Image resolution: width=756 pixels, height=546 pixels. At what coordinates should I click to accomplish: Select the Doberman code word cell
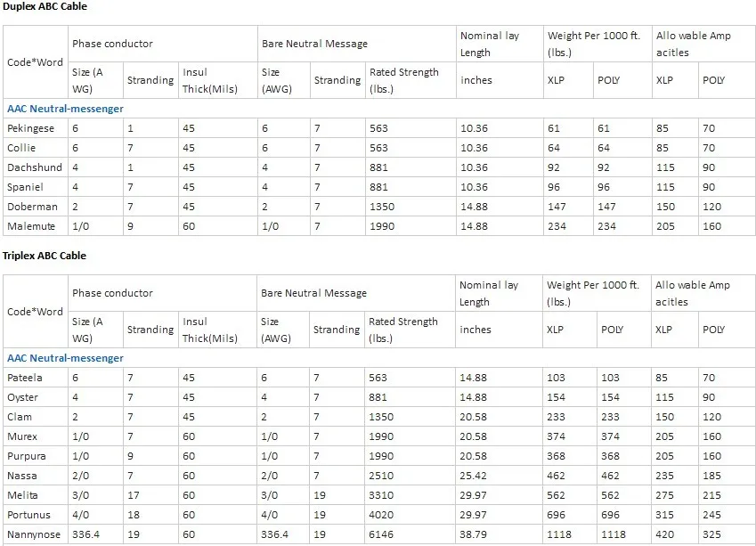pyautogui.click(x=29, y=207)
